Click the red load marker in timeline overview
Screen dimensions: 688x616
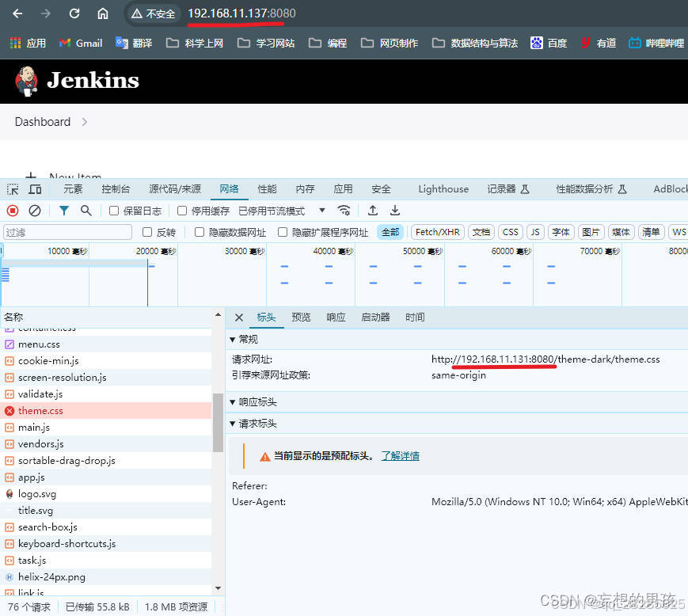tap(147, 283)
